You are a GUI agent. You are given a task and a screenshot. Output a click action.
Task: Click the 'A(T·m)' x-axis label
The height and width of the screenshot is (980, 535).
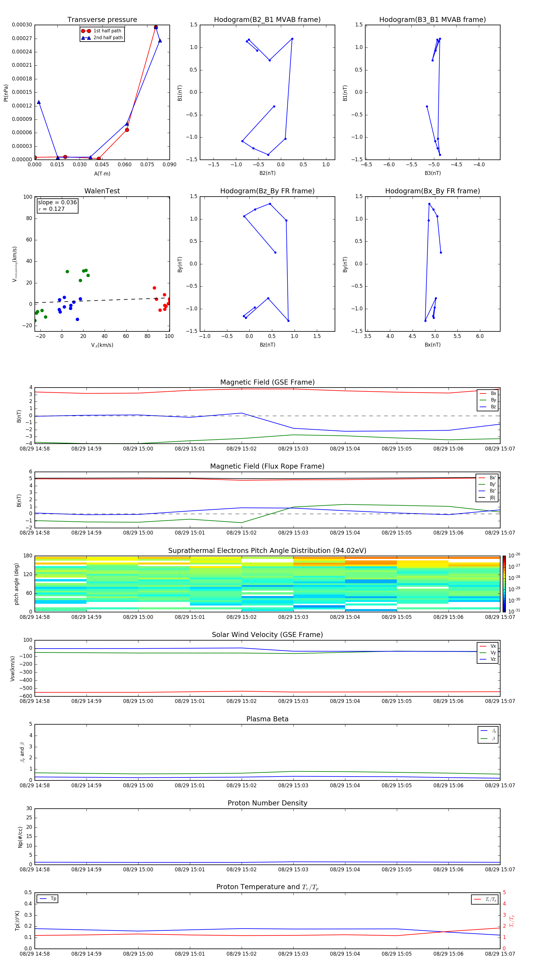(x=102, y=173)
